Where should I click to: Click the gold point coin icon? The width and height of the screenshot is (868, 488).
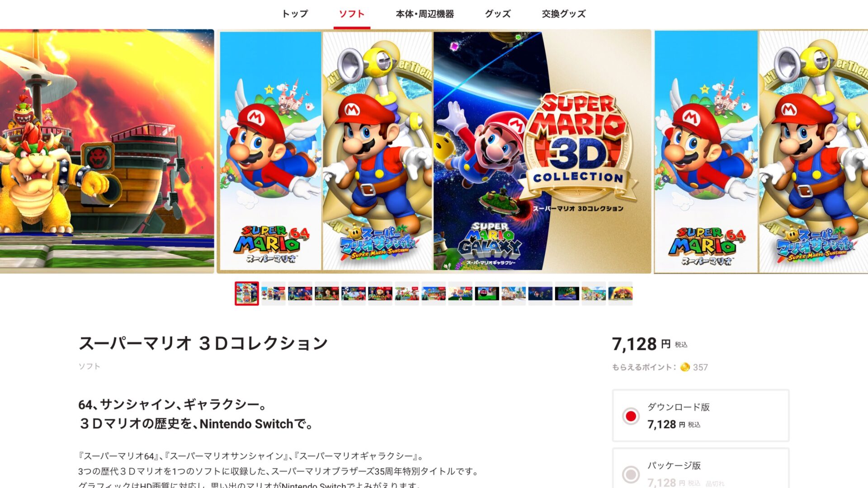click(x=685, y=367)
